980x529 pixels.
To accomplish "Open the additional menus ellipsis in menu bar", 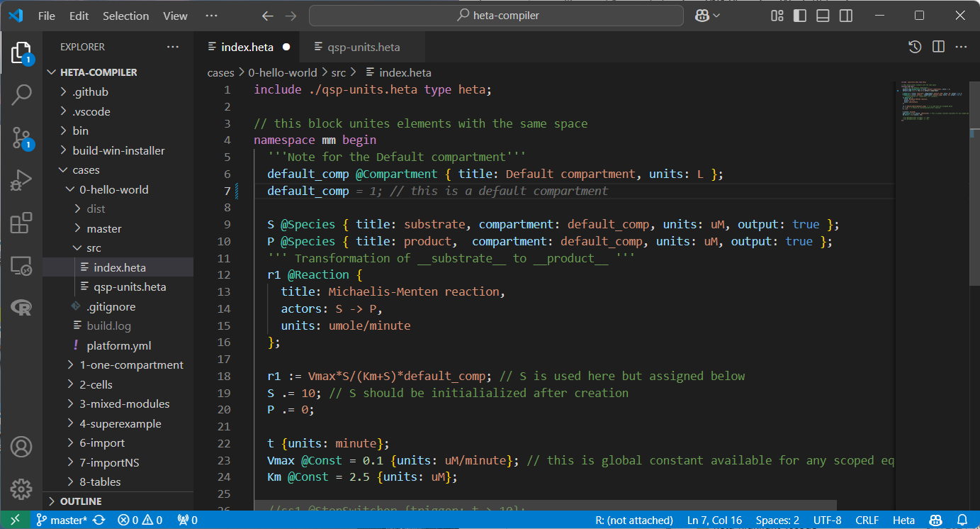I will point(211,16).
